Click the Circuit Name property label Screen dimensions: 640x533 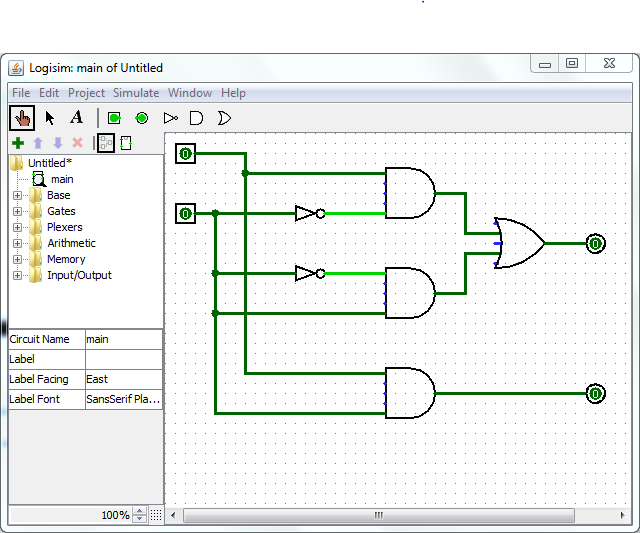(x=39, y=339)
